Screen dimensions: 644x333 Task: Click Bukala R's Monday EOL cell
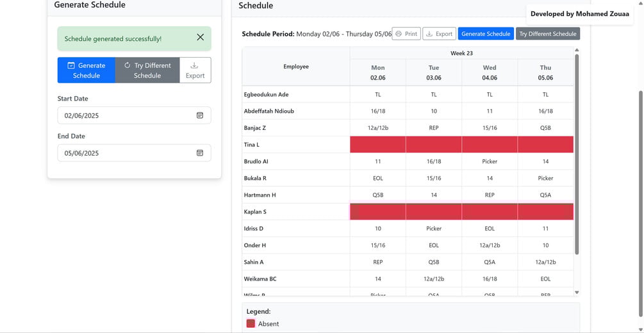pyautogui.click(x=378, y=178)
